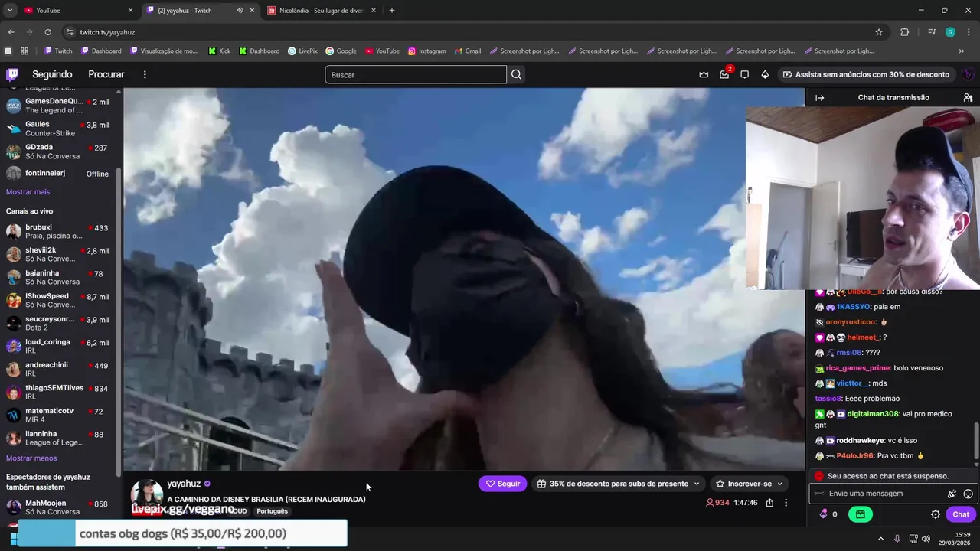Open Twitch home via the logo
The height and width of the screenshot is (551, 980).
coord(12,74)
